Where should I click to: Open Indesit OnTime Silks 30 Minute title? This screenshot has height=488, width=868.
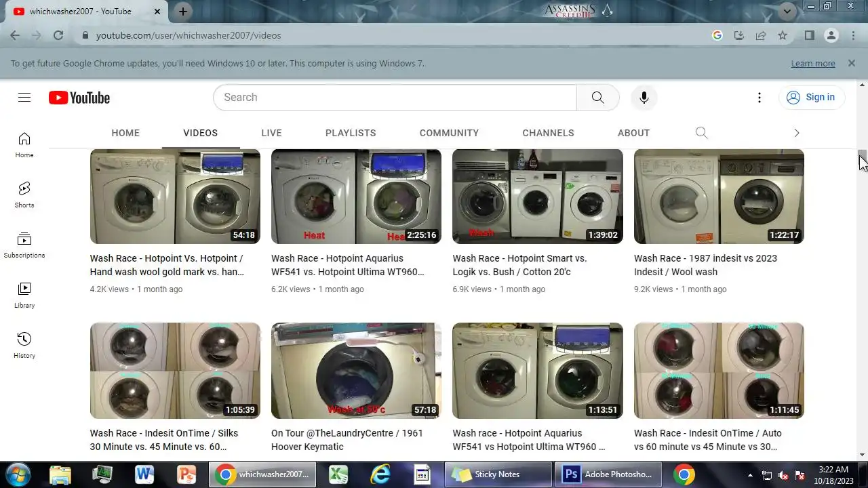point(164,440)
